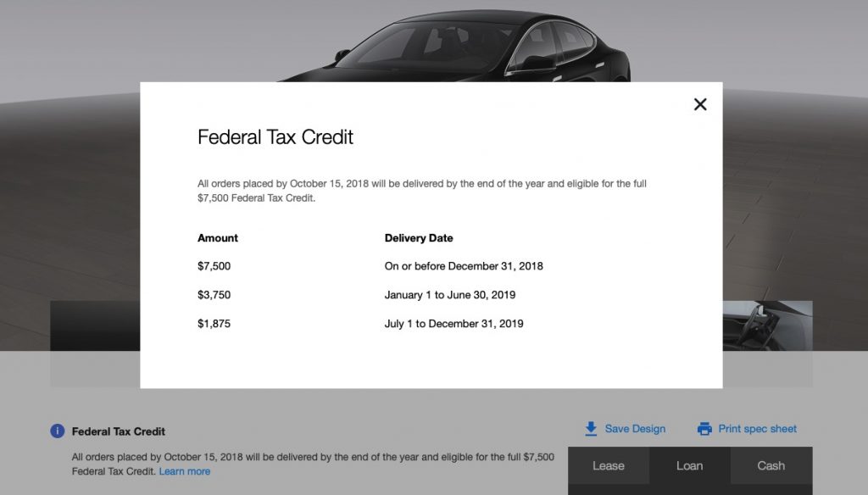Click the Federal Tax Credit popup title

(275, 137)
